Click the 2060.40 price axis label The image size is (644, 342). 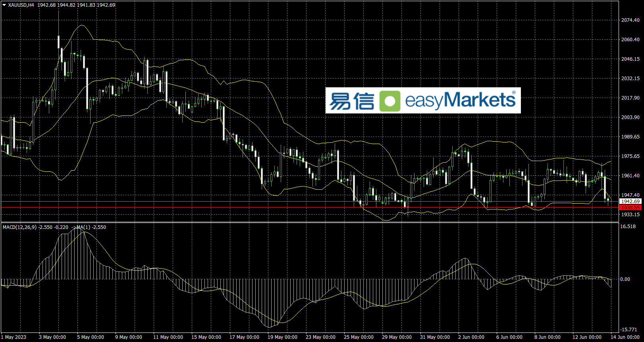(631, 40)
